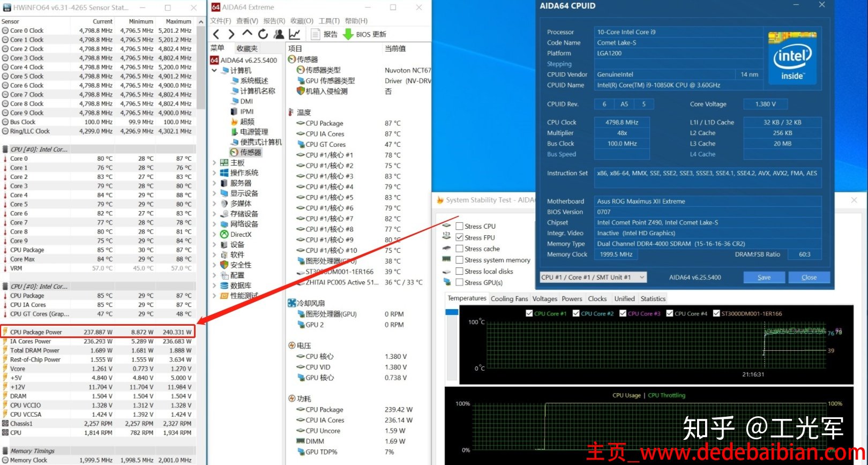
Task: Switch to the Cooling Fans tab
Action: click(510, 299)
